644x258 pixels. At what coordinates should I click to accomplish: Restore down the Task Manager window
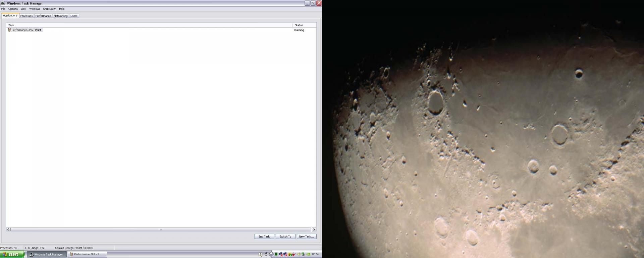coord(313,3)
